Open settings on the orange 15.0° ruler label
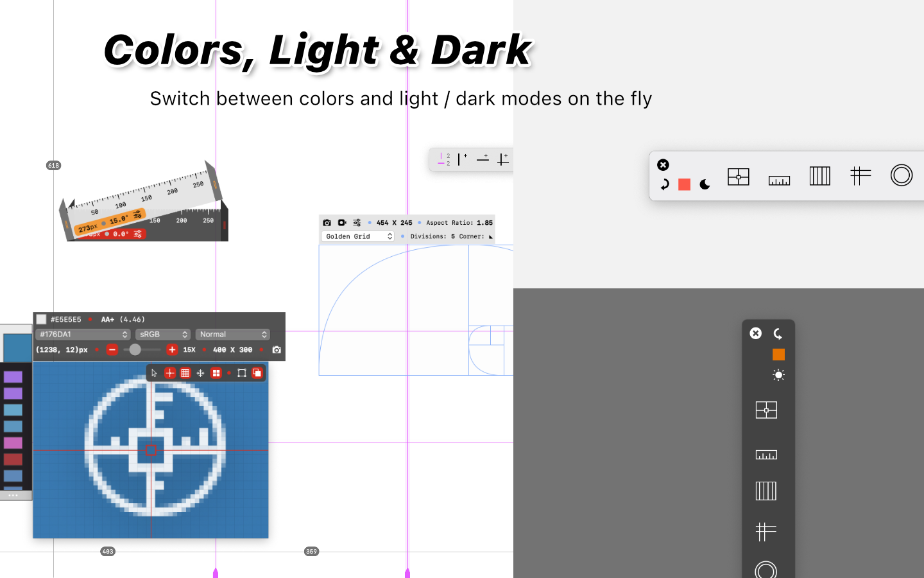This screenshot has width=924, height=578. 137,215
